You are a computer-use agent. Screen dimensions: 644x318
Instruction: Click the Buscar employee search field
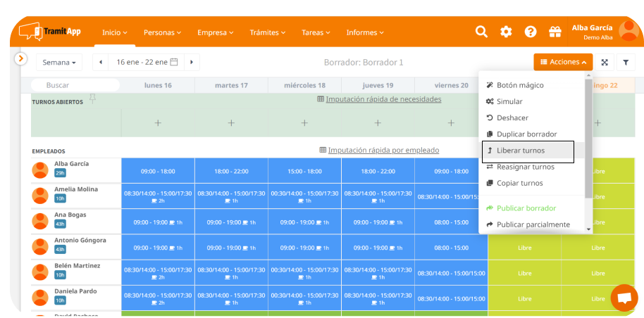pyautogui.click(x=75, y=85)
